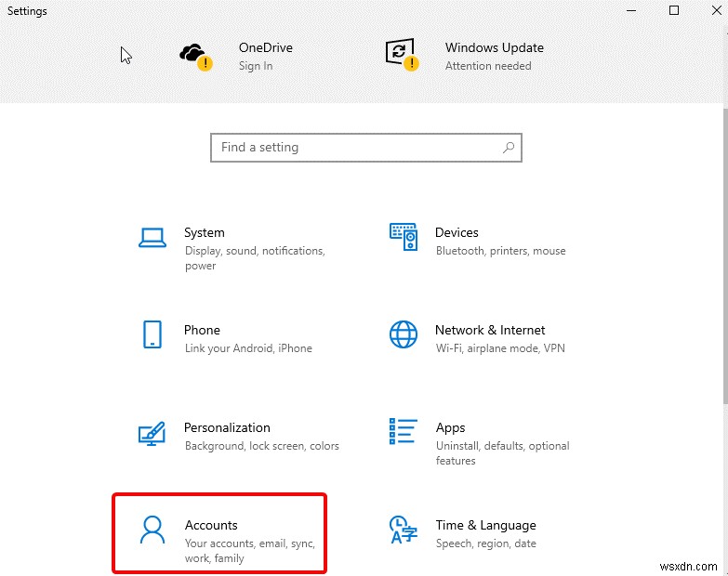Image resolution: width=728 pixels, height=576 pixels.
Task: Click the search magnifier icon
Action: tap(509, 148)
